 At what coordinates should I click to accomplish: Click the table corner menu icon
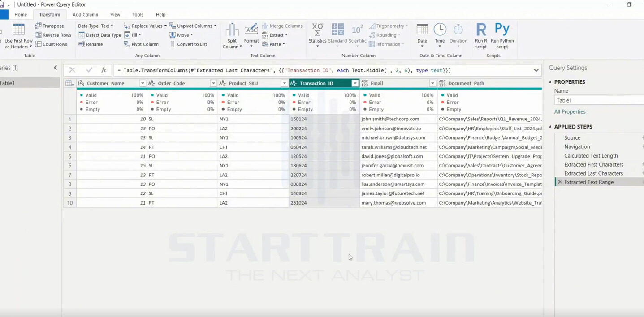[69, 83]
